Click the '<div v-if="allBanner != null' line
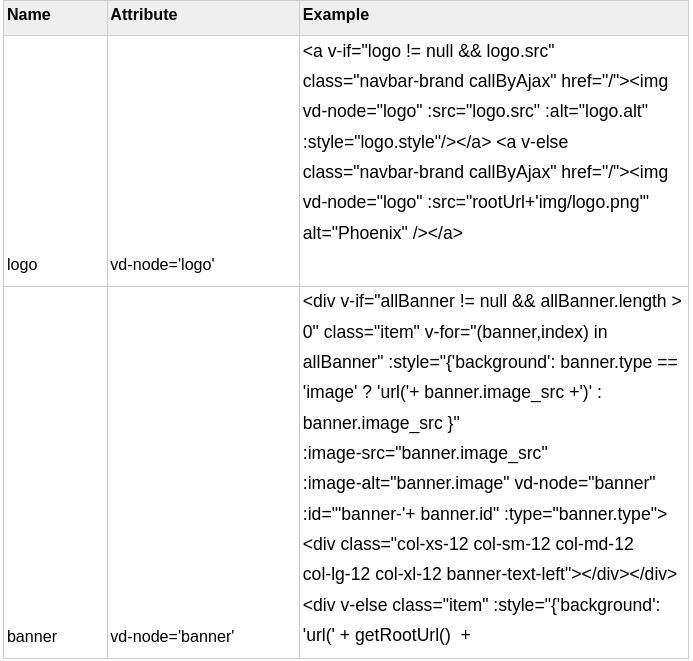Screen dimensions: 693x661 click(492, 301)
